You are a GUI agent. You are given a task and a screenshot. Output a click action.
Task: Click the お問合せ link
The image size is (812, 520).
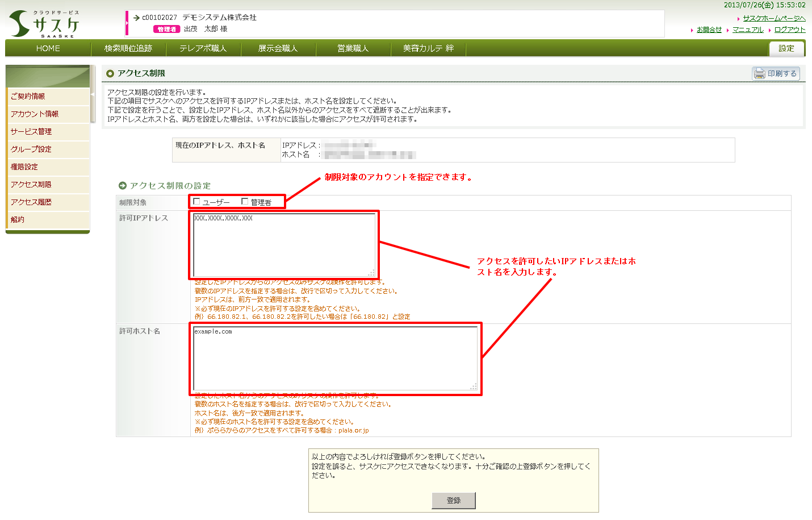point(709,30)
